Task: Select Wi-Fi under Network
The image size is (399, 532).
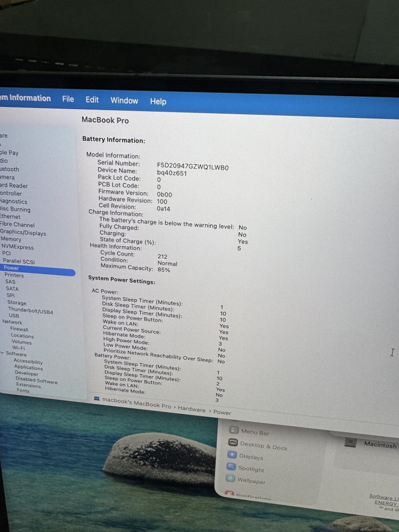Action: tap(18, 348)
